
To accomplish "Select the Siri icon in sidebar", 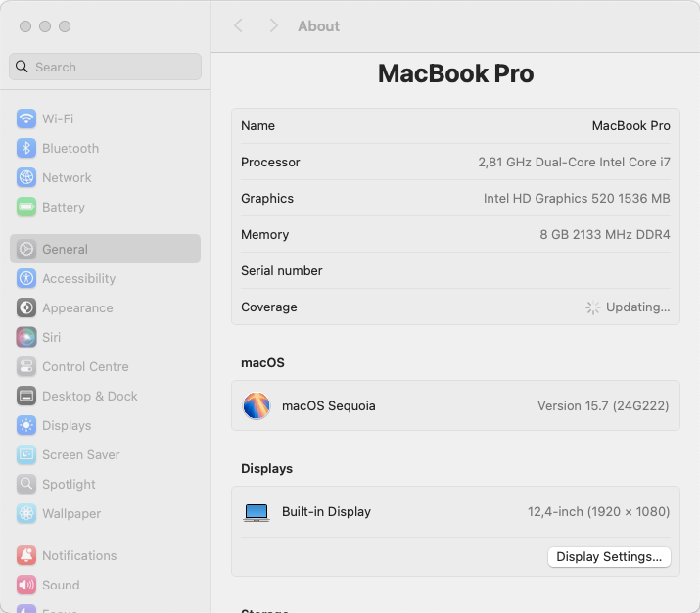I will pos(26,337).
